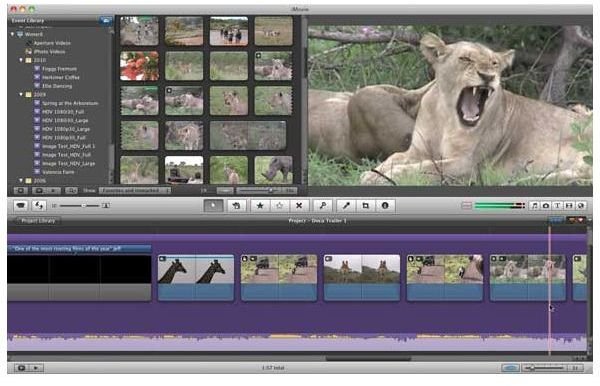Open the keyword tool with key icon
The width and height of the screenshot is (600, 386).
point(323,206)
